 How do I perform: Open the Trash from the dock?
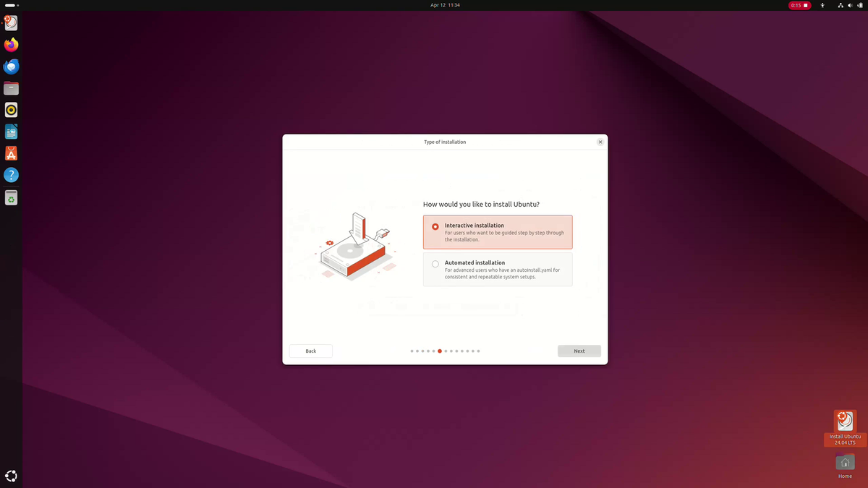point(11,197)
